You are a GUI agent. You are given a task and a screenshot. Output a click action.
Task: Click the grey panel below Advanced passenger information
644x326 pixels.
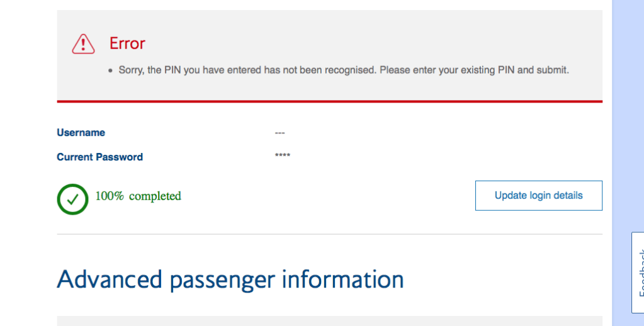[329, 321]
